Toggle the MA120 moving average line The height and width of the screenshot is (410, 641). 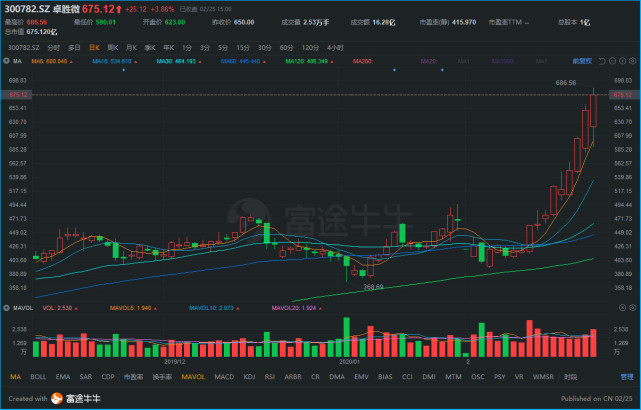306,61
